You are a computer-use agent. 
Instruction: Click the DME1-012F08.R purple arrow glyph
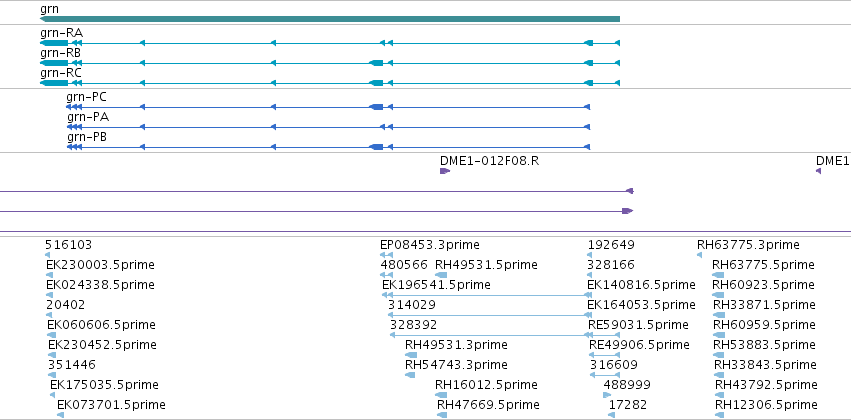(x=445, y=171)
